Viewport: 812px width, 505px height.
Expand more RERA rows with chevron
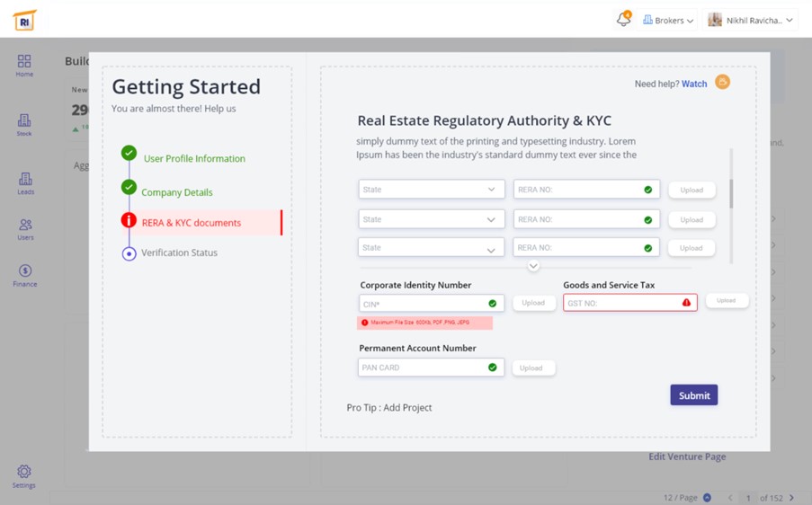point(533,266)
